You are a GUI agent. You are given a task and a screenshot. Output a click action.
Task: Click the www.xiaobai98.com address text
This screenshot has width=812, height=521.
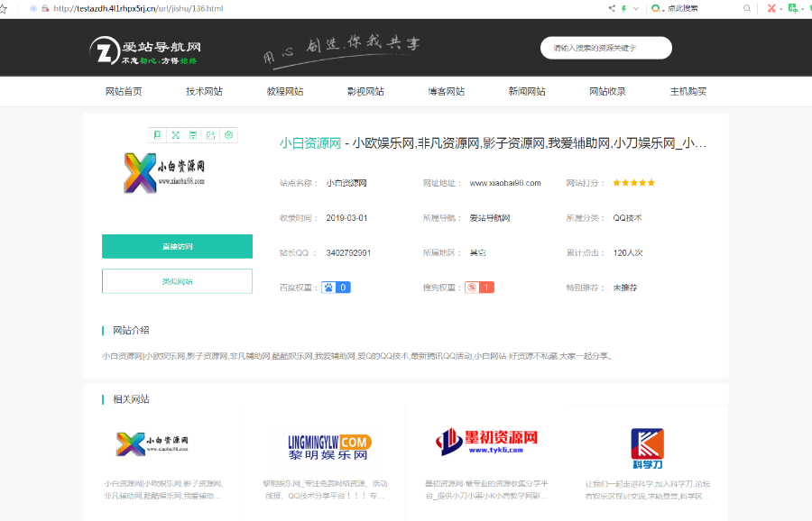(x=505, y=183)
